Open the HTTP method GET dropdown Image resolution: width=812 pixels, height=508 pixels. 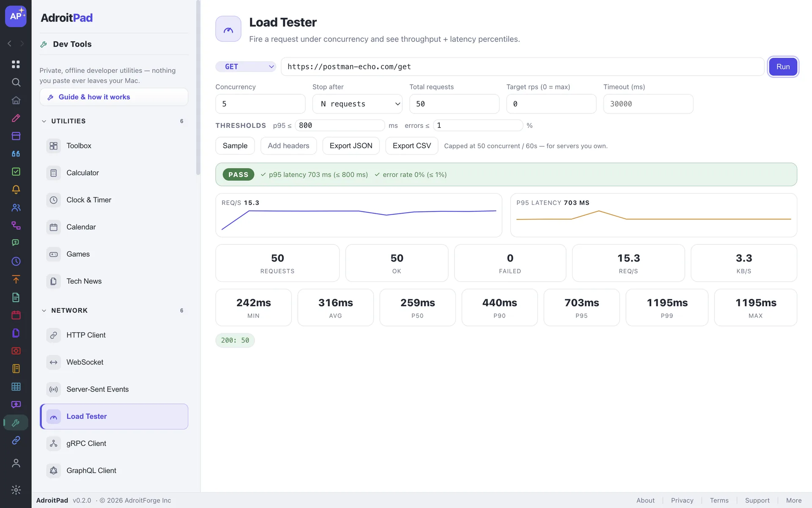pos(246,66)
